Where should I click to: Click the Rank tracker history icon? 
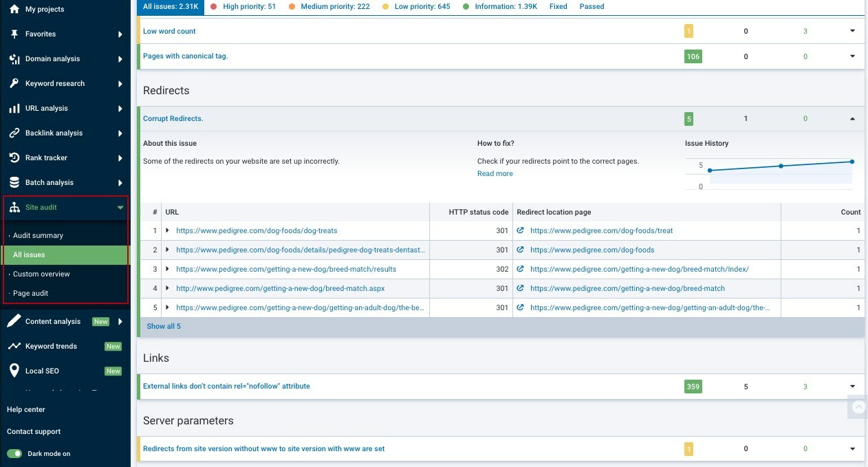(14, 158)
